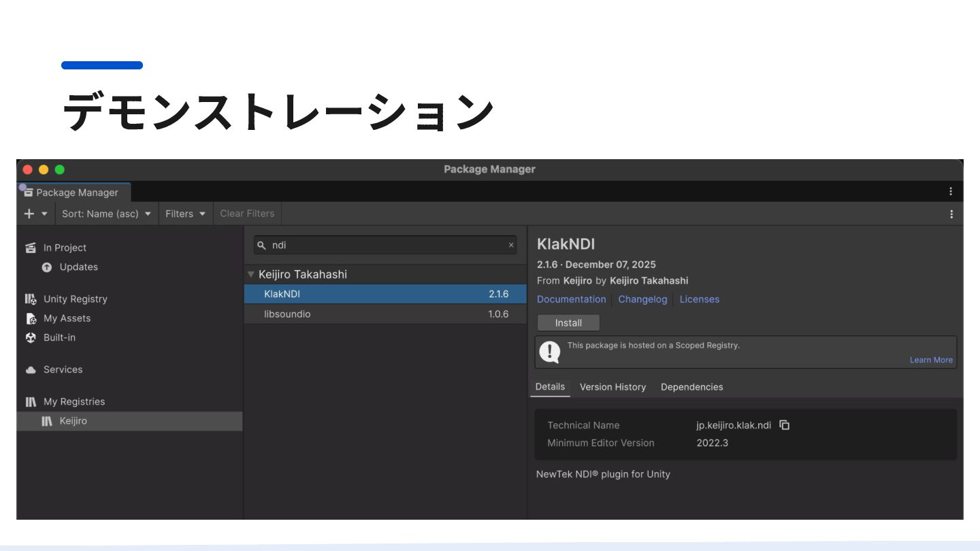Viewport: 980px width, 551px height.
Task: Click the In Project icon
Action: pyautogui.click(x=31, y=248)
